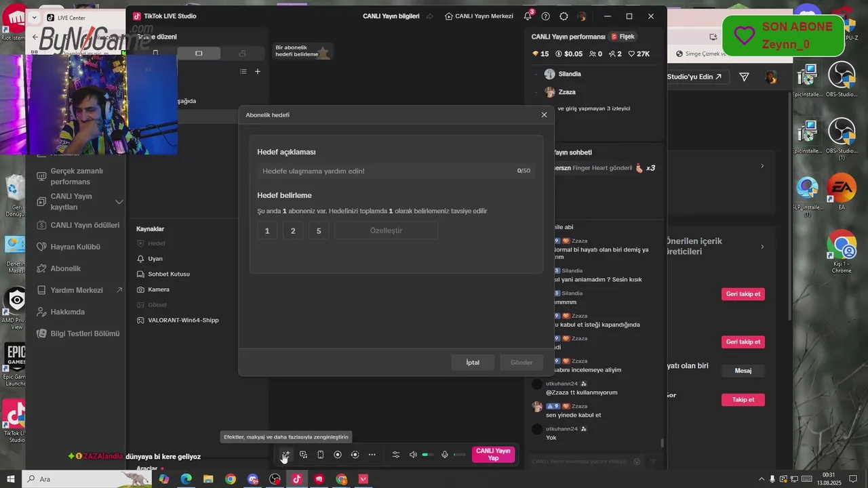Select the landscape layout icon
Viewport: 868px width, 488px height.
[199, 53]
